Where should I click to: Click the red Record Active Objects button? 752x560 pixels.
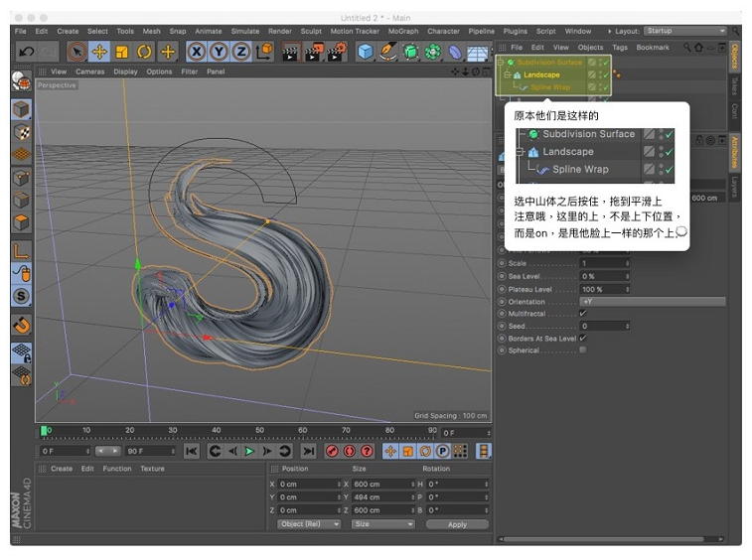point(333,451)
